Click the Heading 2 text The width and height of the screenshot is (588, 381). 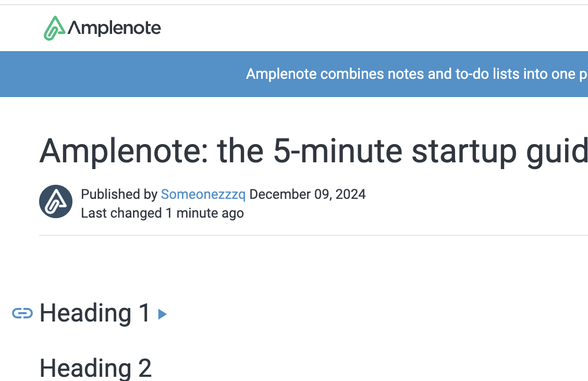click(95, 368)
